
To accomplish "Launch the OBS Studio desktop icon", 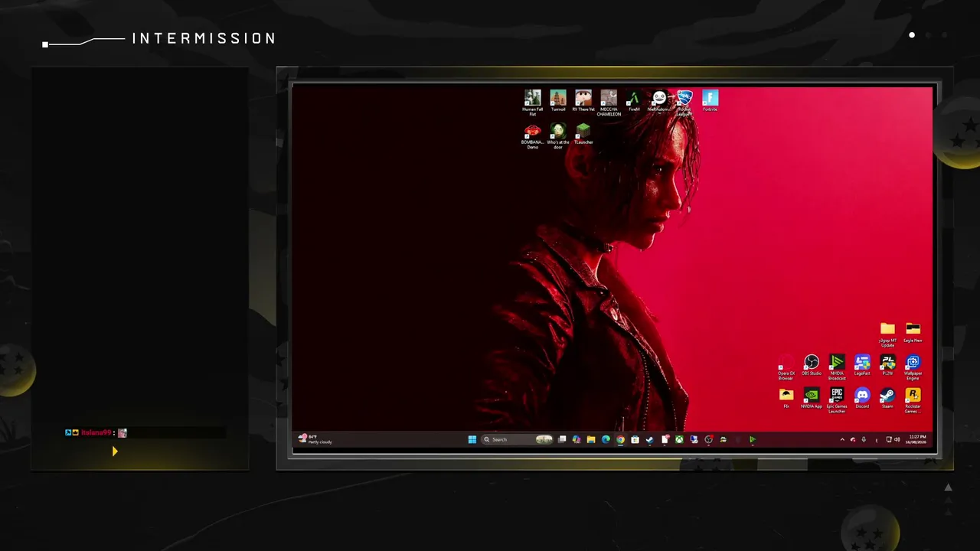I will (812, 365).
